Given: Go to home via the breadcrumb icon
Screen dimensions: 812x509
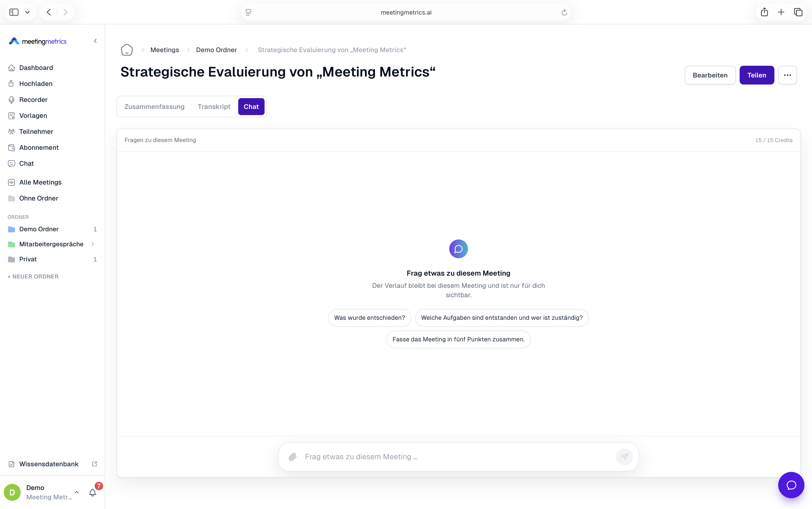Looking at the screenshot, I should (127, 50).
